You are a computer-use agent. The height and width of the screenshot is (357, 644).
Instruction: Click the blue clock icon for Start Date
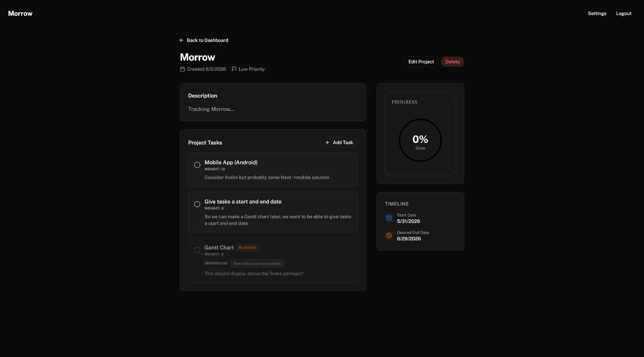click(389, 218)
